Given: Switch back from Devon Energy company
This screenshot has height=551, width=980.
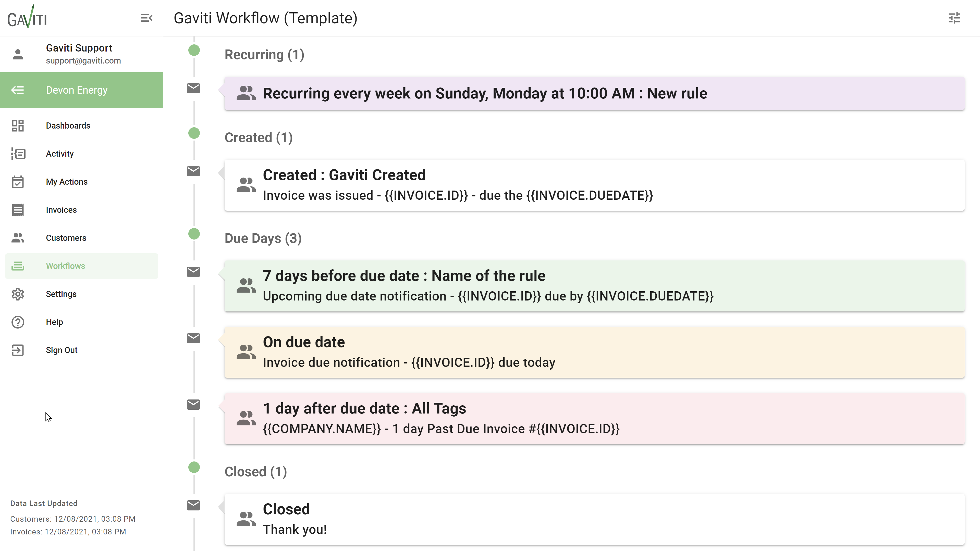Looking at the screenshot, I should pos(18,90).
